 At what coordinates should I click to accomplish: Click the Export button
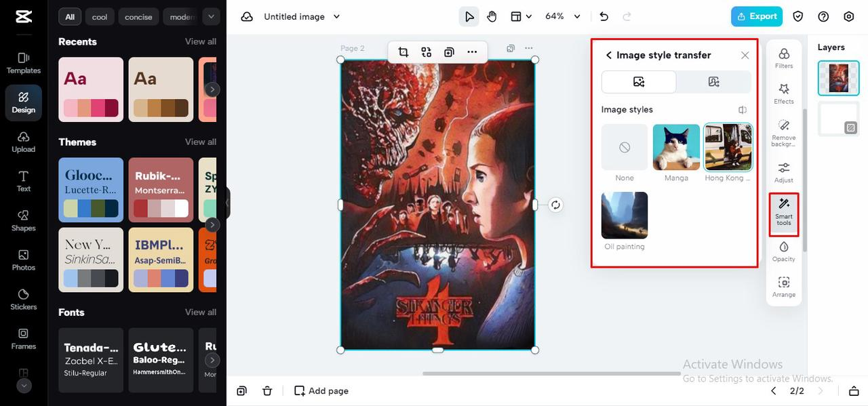(x=757, y=16)
